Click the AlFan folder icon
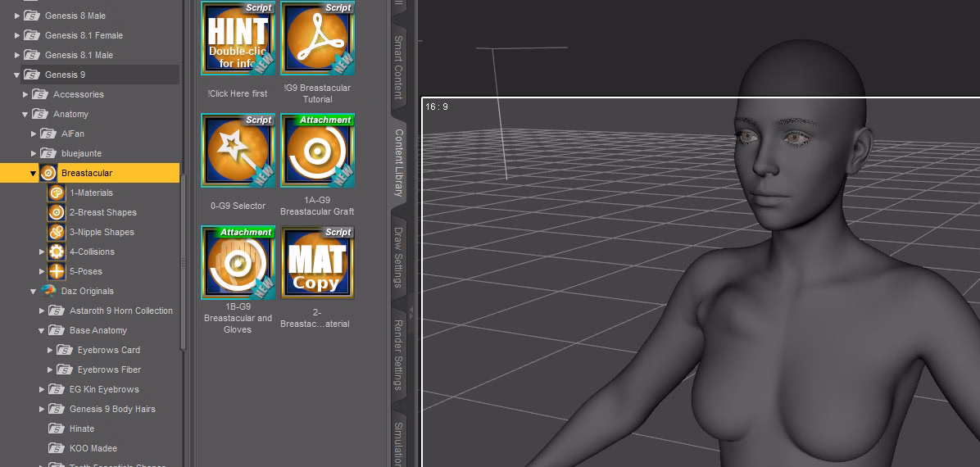The height and width of the screenshot is (467, 980). click(x=48, y=134)
